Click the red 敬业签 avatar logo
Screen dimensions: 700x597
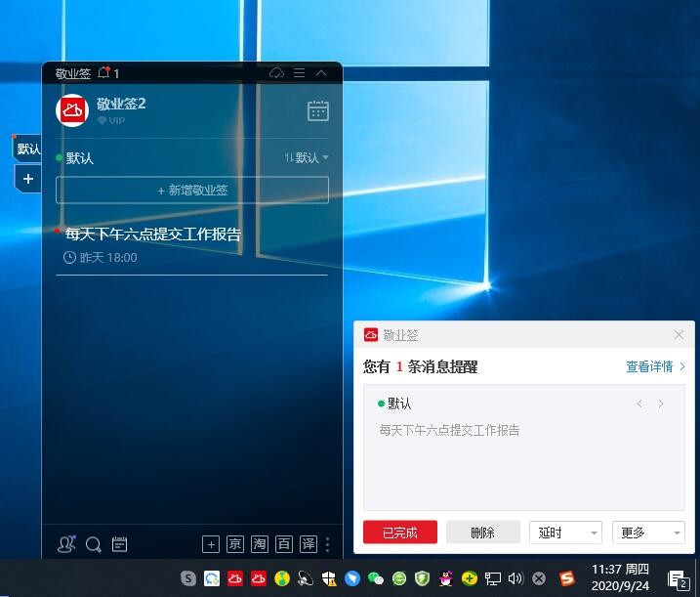click(x=72, y=110)
